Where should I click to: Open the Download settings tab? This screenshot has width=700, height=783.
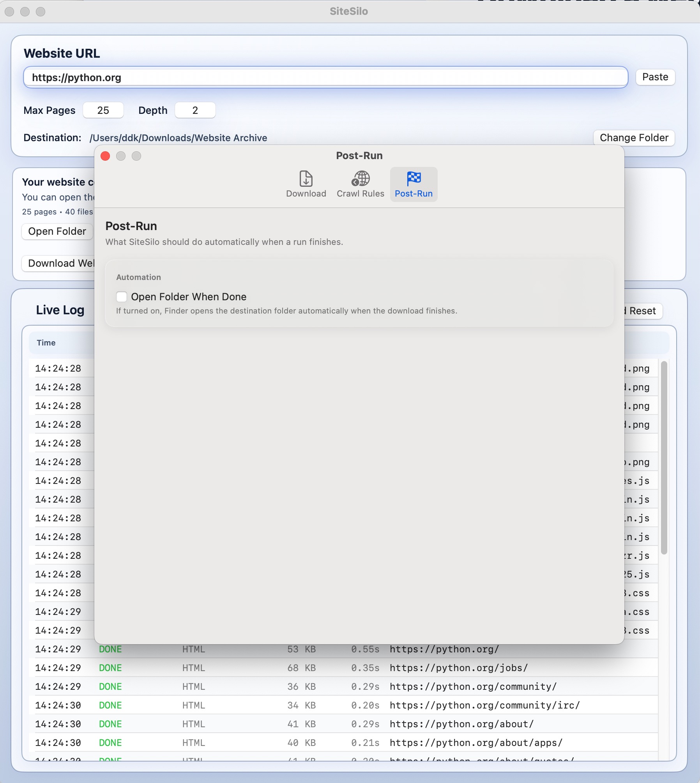[x=306, y=184]
